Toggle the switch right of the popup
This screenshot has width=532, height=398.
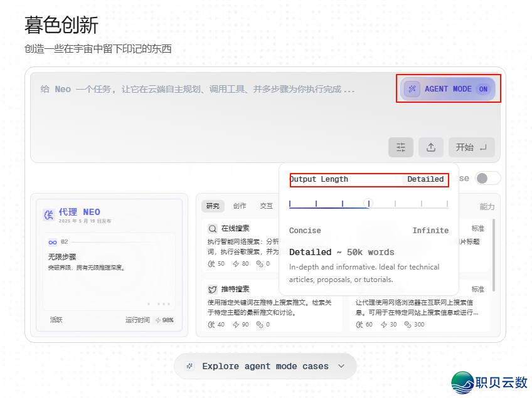487,179
